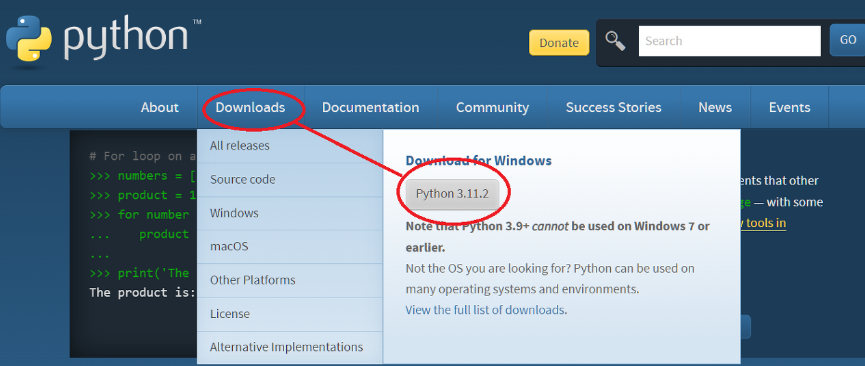
Task: Open the Success Stories menu
Action: click(x=613, y=107)
